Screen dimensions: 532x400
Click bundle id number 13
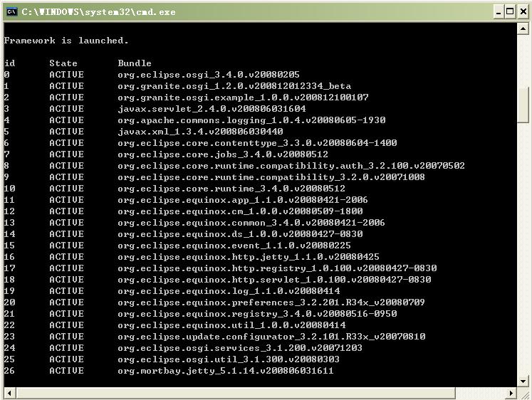[x=9, y=223]
